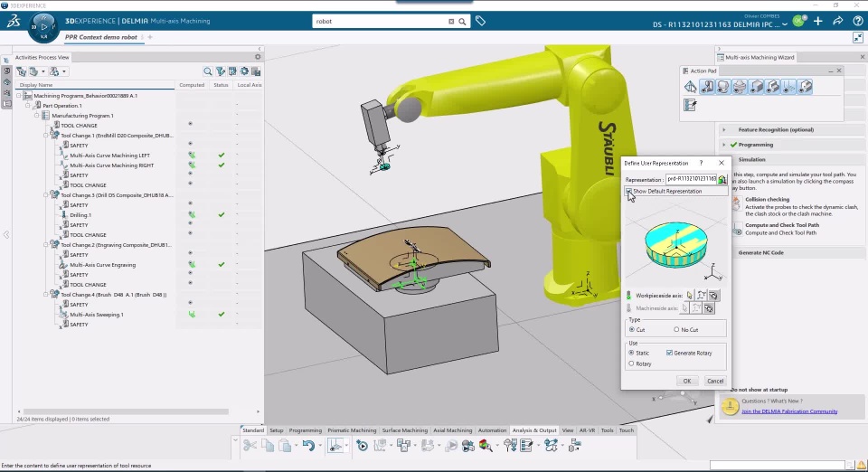
Task: Click the filter icon in Activities Process View
Action: (221, 71)
